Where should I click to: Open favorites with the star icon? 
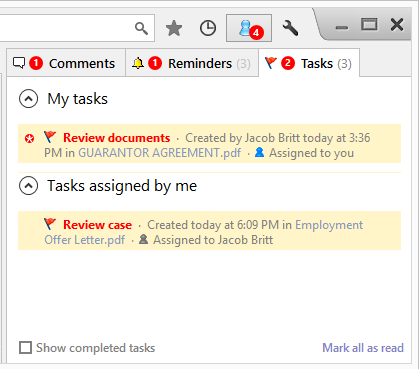tap(174, 28)
